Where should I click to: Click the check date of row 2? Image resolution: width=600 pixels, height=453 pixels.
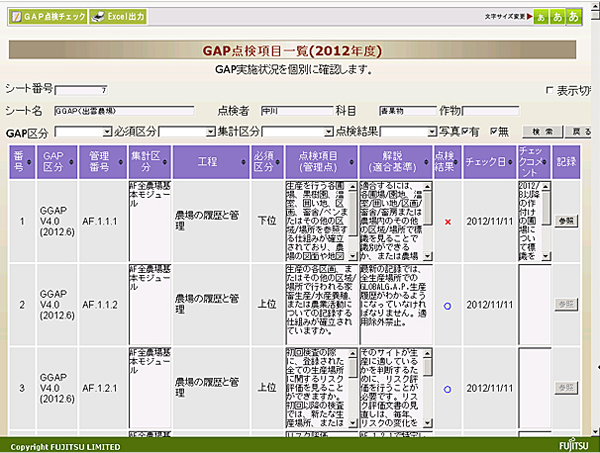(x=489, y=305)
